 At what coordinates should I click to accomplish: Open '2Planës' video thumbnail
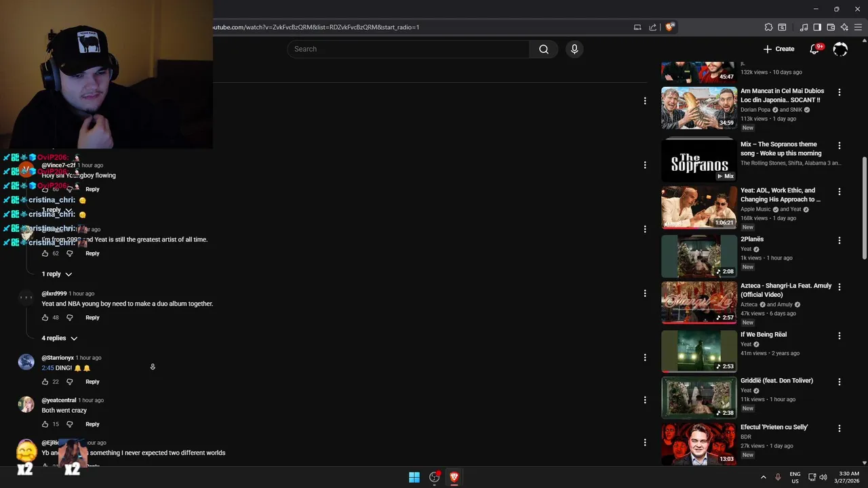click(x=699, y=256)
